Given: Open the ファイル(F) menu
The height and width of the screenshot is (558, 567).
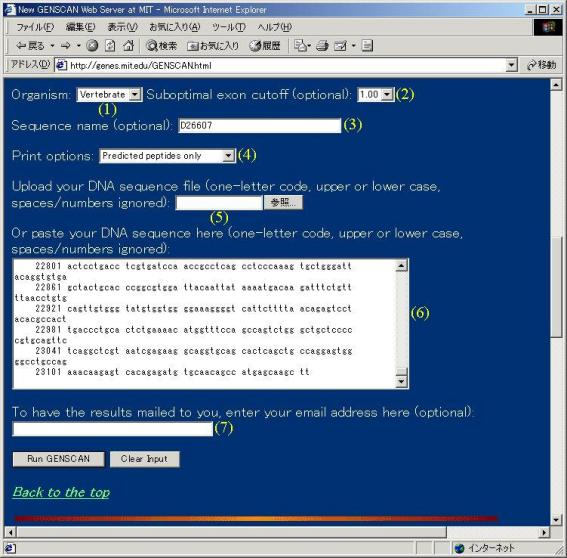Looking at the screenshot, I should pos(35,27).
